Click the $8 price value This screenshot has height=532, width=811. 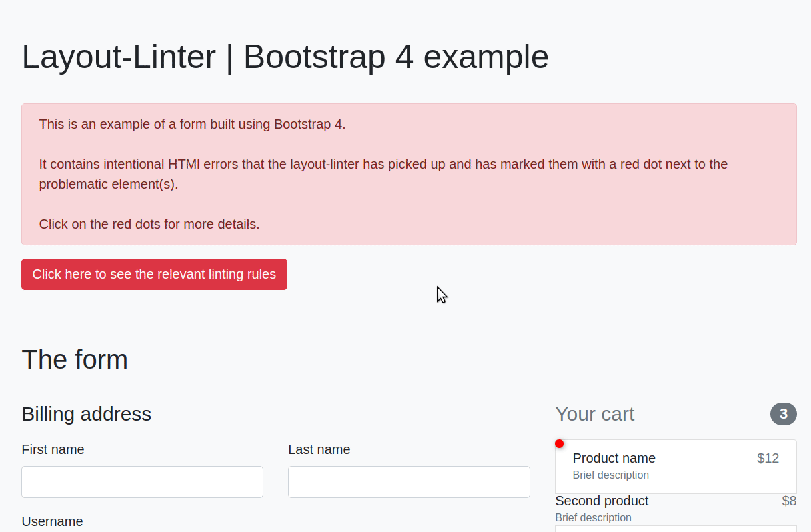789,501
